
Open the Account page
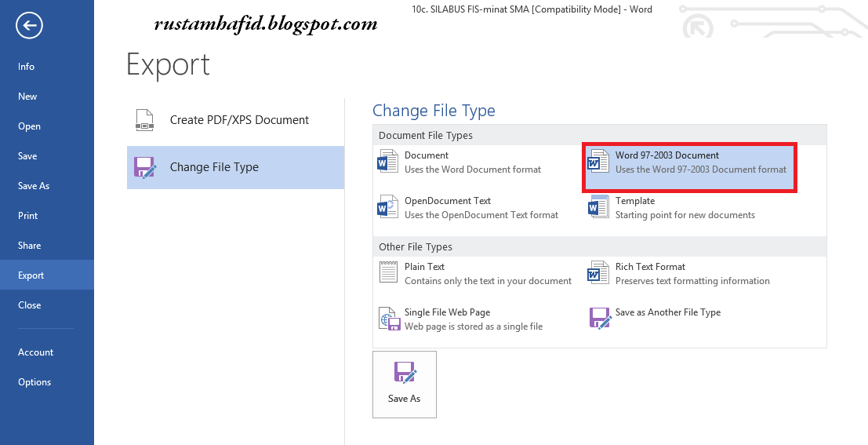pos(47,352)
